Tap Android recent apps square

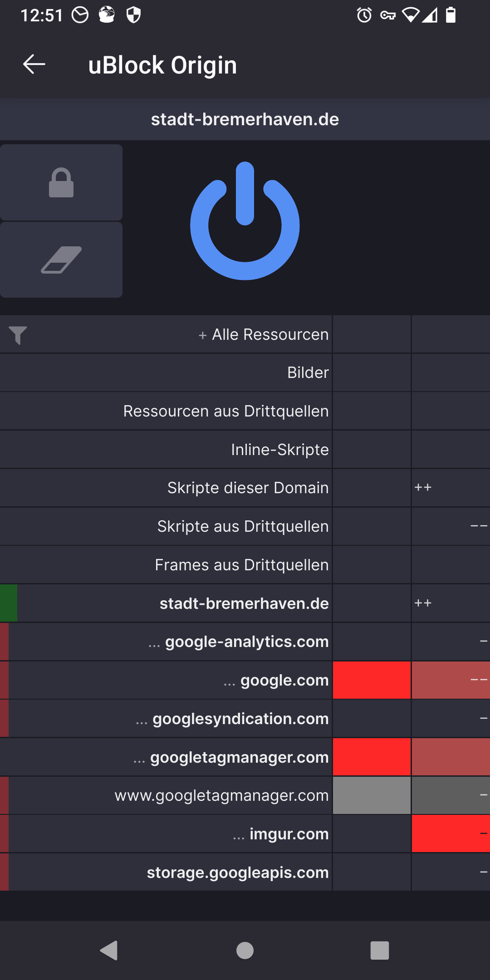[x=380, y=950]
